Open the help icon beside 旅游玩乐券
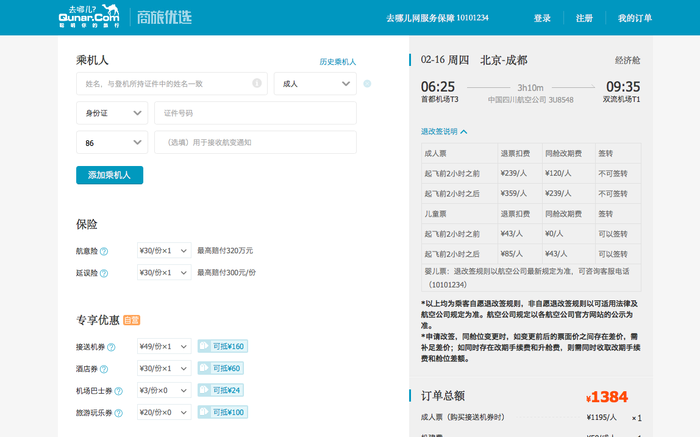 pyautogui.click(x=118, y=413)
